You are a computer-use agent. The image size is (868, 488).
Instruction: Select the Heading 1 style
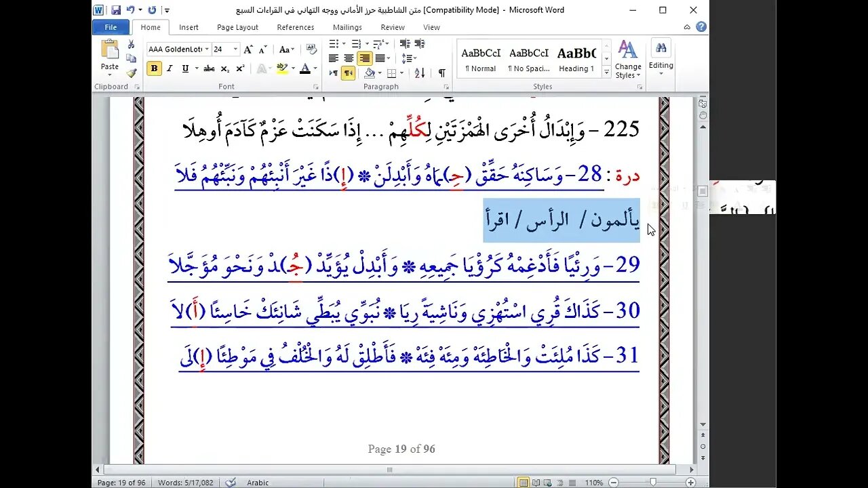(576, 59)
